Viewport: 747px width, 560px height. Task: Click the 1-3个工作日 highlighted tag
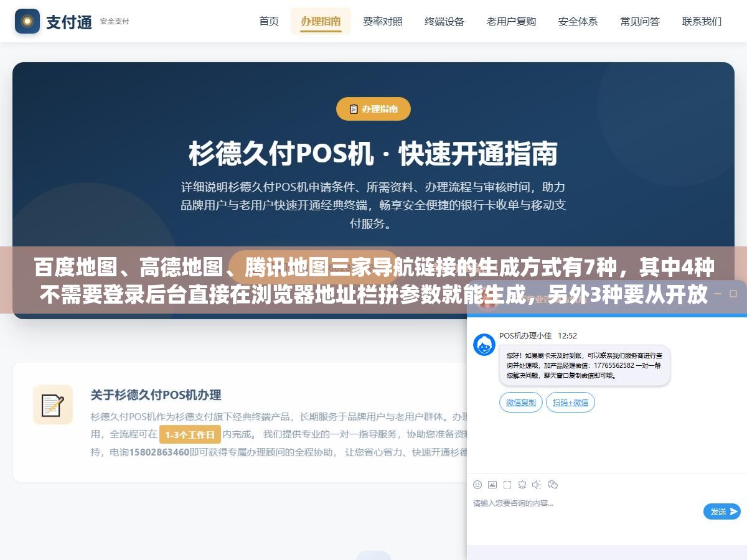tap(190, 434)
